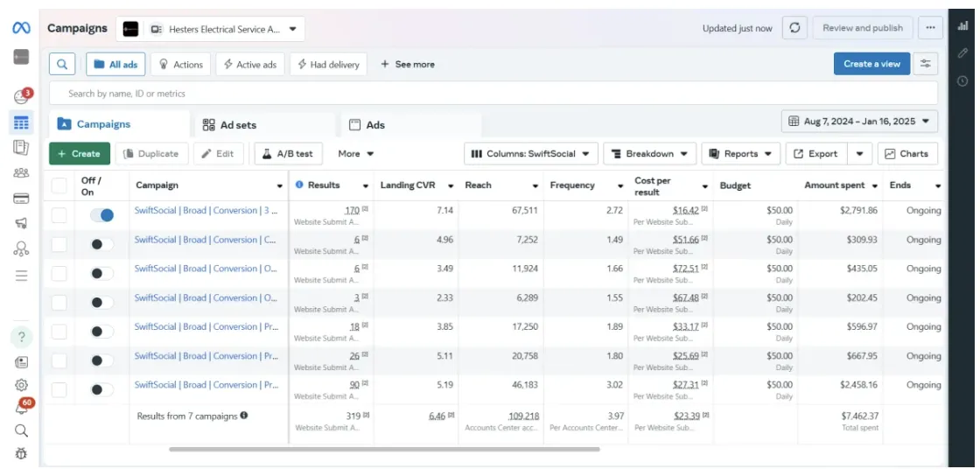This screenshot has height=469, width=980.
Task: Click the refresh data icon
Action: click(x=794, y=28)
